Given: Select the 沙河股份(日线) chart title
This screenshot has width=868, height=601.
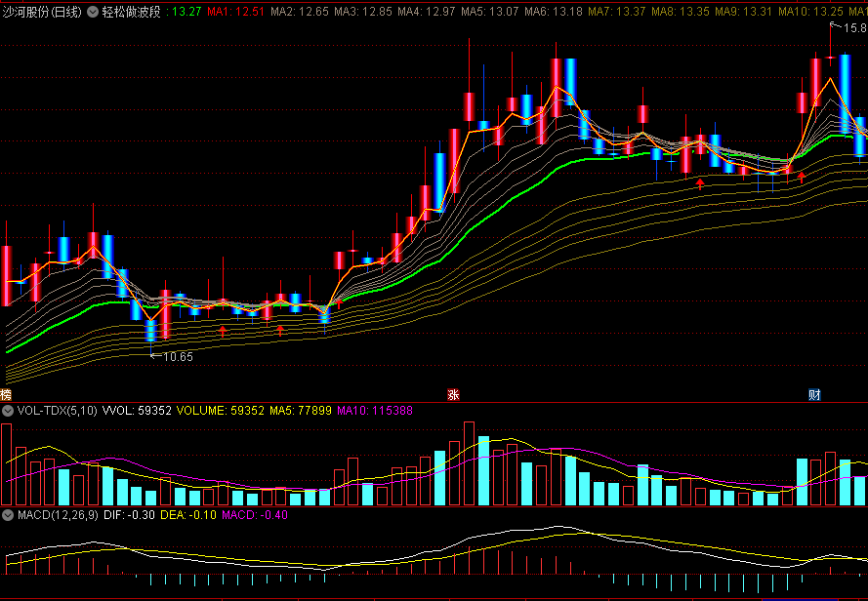Looking at the screenshot, I should [43, 12].
